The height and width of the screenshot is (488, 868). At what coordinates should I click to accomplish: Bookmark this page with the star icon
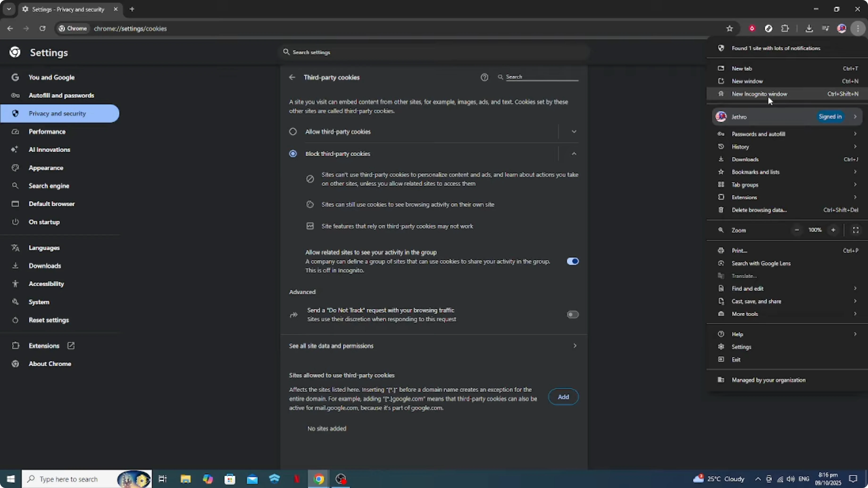[729, 28]
